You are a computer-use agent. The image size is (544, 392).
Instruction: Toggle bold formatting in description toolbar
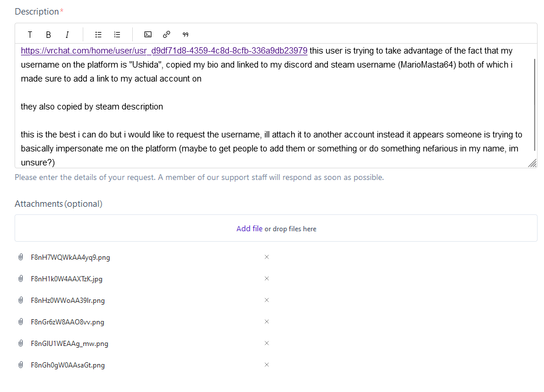(x=48, y=35)
